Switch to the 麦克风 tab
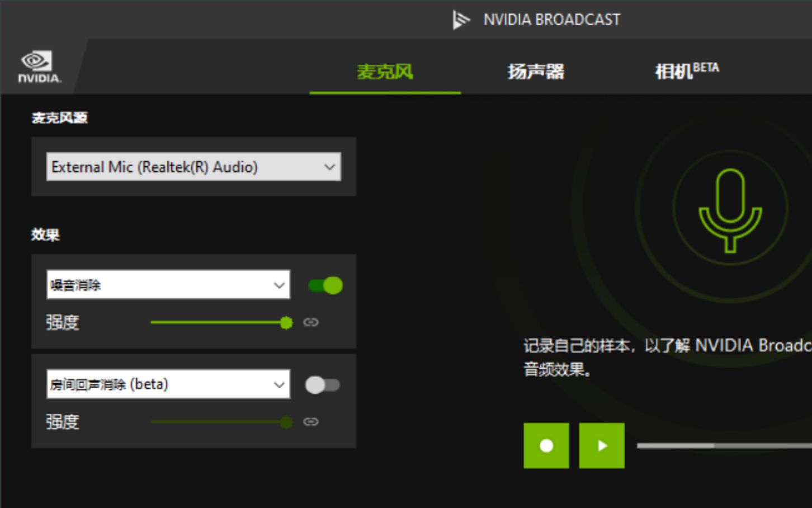The image size is (812, 508). pos(385,72)
